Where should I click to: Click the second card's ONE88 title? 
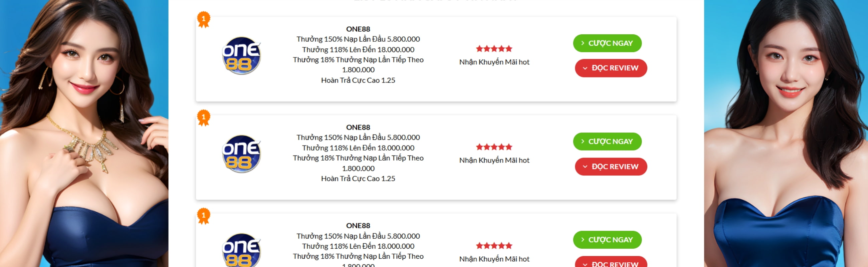click(x=358, y=127)
